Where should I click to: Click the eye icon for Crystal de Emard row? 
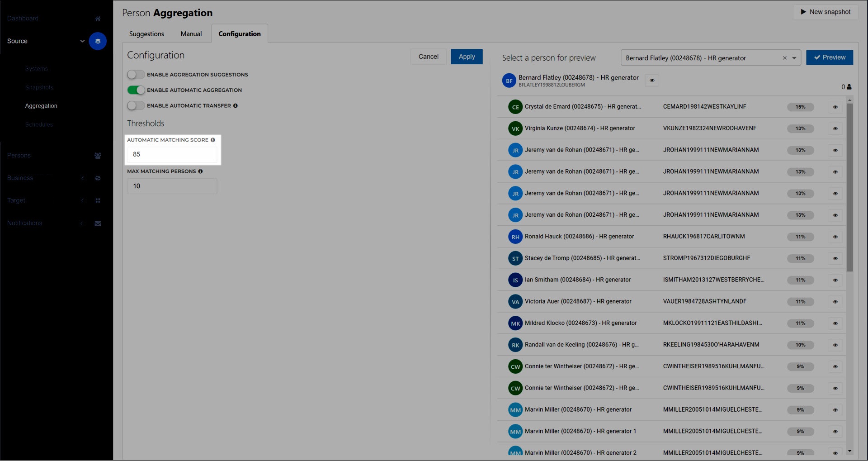click(835, 107)
